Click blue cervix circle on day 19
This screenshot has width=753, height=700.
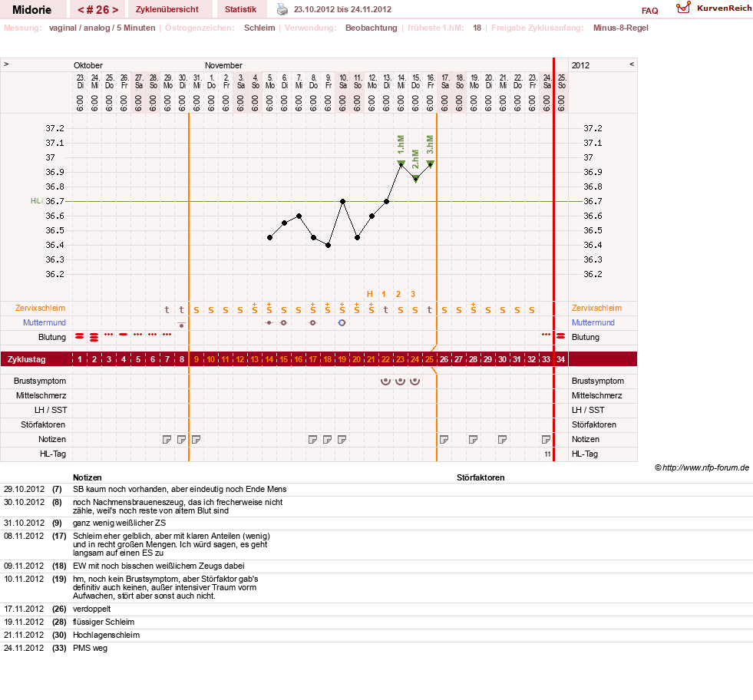(x=342, y=323)
